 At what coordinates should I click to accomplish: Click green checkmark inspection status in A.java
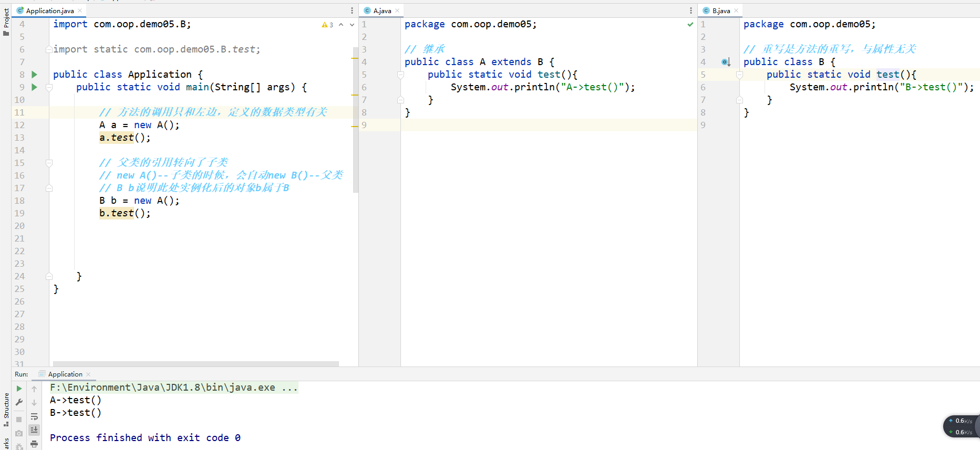pos(690,24)
